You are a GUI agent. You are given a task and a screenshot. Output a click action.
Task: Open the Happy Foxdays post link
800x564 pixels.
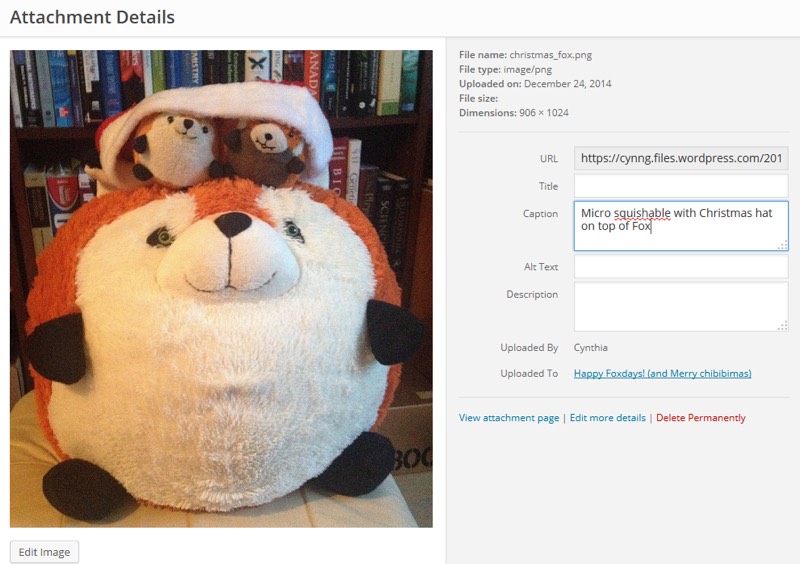click(662, 374)
